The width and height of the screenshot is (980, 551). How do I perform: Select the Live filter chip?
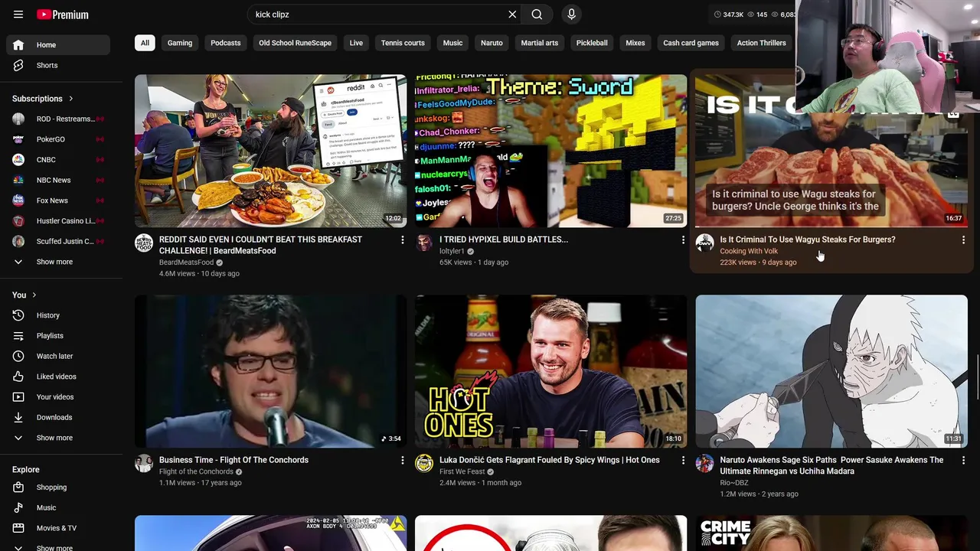click(356, 43)
